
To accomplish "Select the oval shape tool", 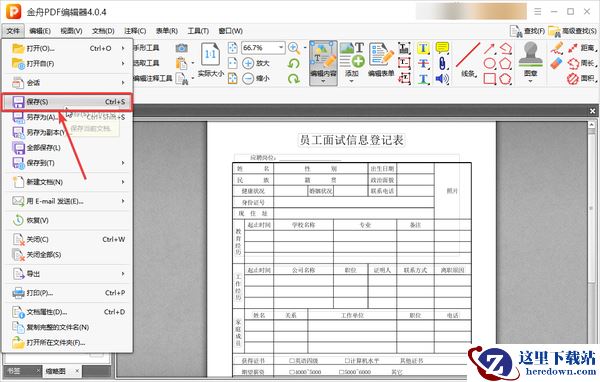I will coord(489,64).
